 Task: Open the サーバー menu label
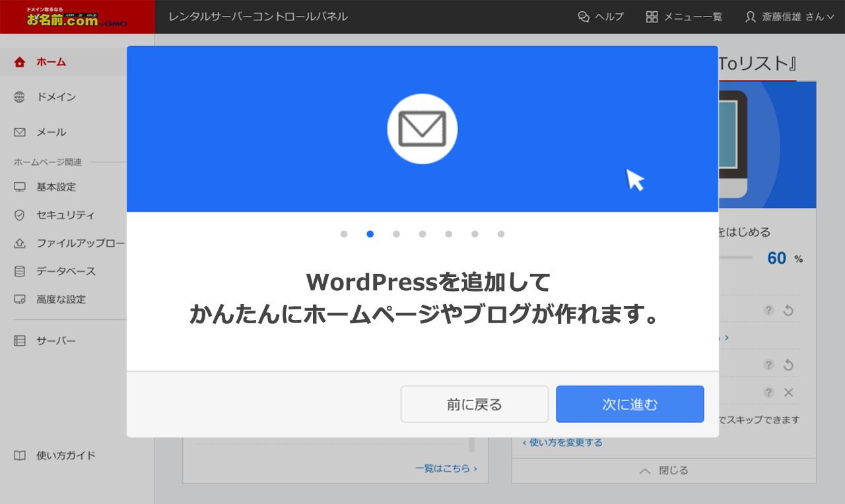click(56, 341)
